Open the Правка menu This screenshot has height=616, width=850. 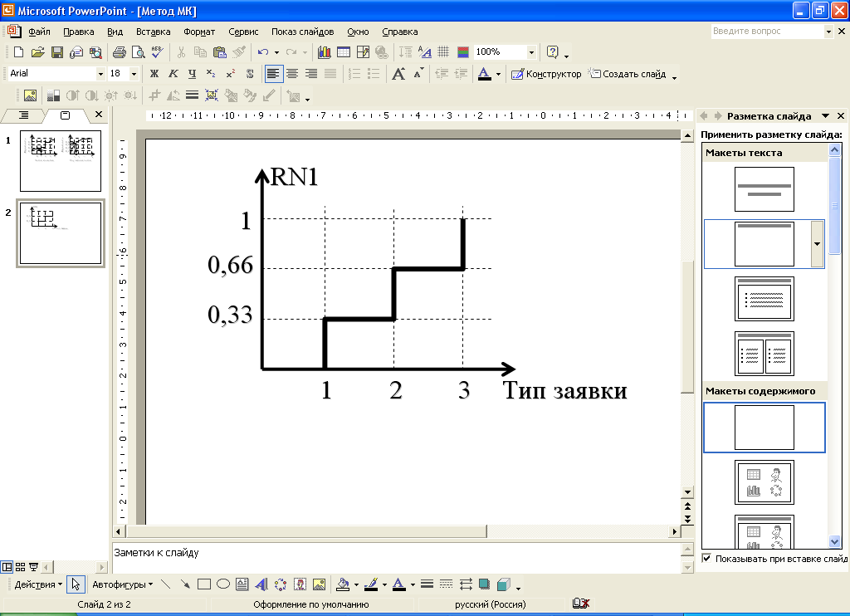coord(79,32)
